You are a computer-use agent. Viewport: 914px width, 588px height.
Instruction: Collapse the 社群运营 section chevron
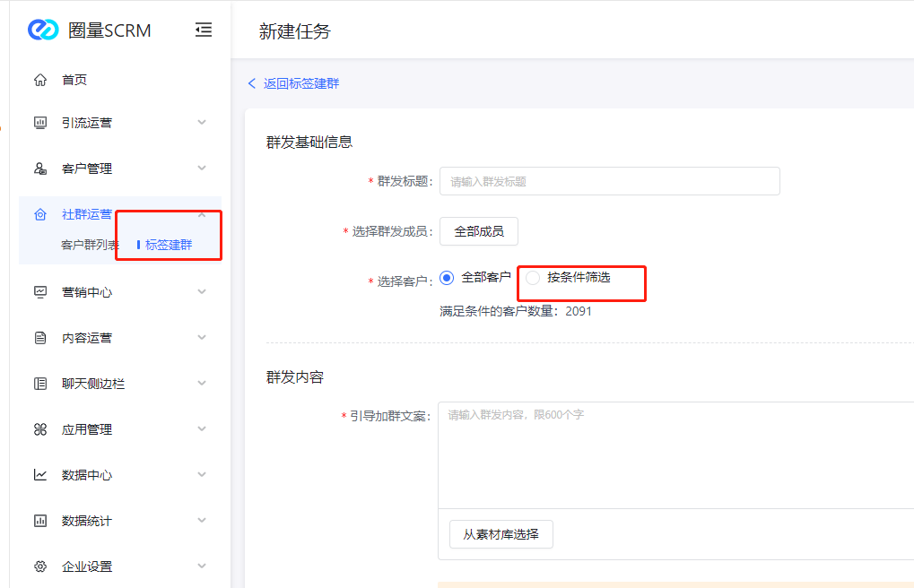pos(202,214)
